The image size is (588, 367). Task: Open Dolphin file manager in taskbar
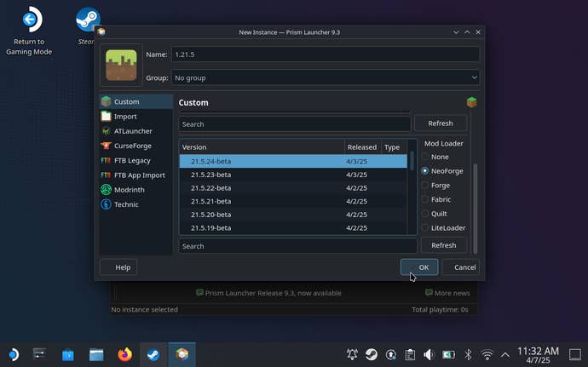pos(96,354)
